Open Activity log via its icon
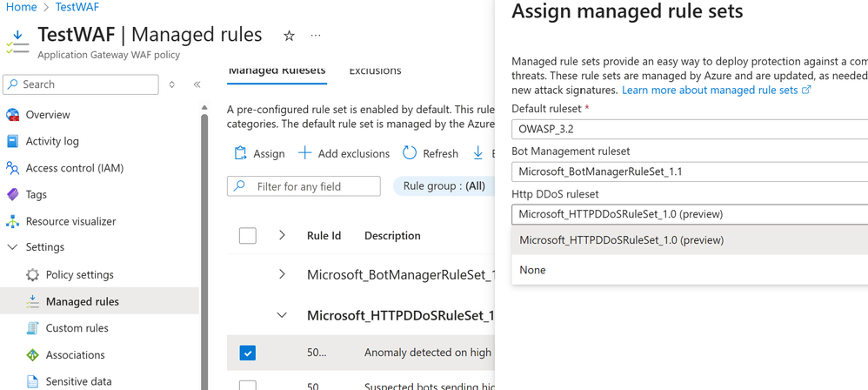Viewport: 868px width, 390px height. [x=13, y=141]
